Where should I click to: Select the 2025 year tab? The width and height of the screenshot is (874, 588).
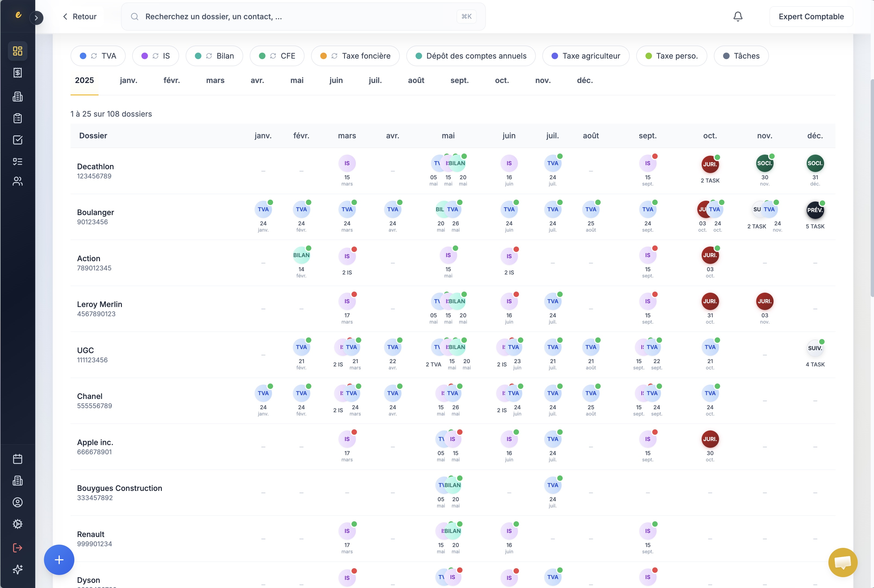(84, 80)
